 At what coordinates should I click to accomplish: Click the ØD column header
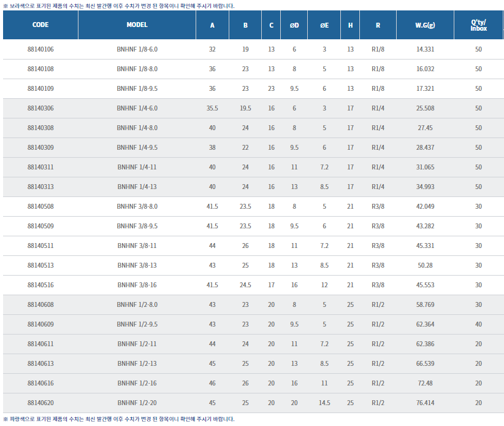tap(294, 26)
